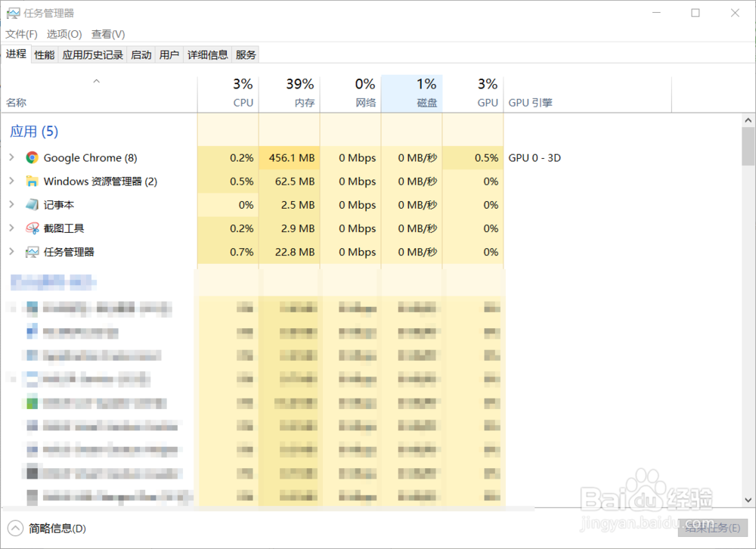Switch to the 应用历史记录 tab
Viewport: 756px width, 549px height.
[92, 55]
